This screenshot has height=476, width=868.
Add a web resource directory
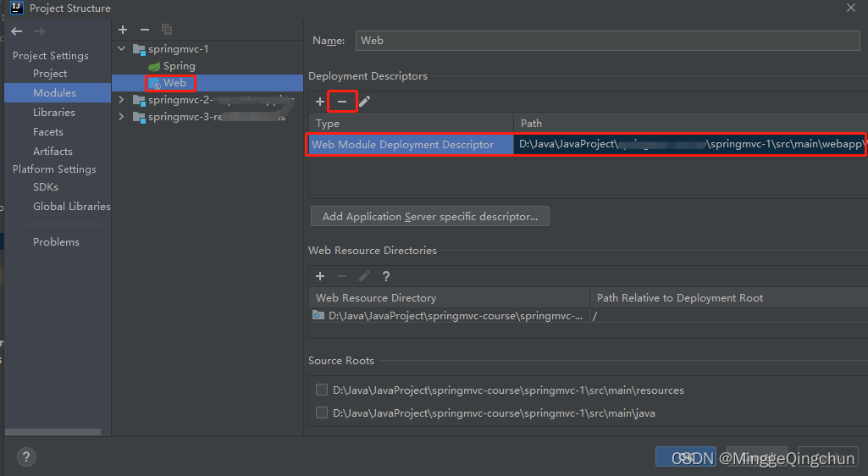click(320, 276)
